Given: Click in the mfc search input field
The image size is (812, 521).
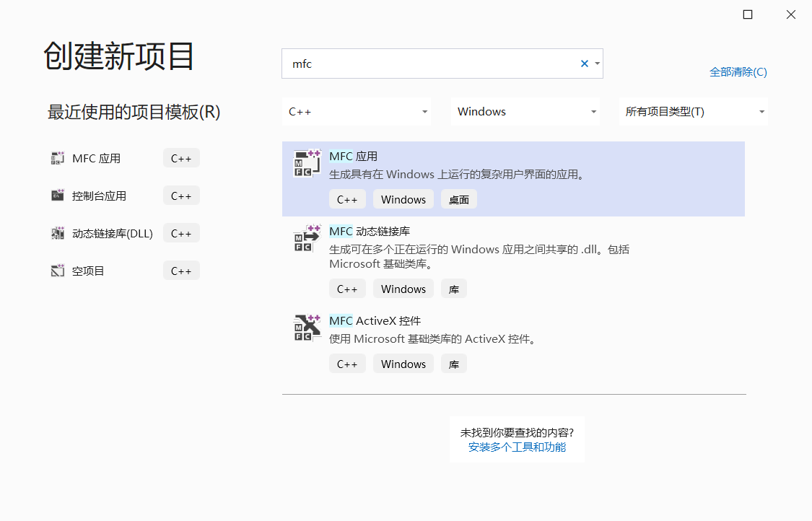Looking at the screenshot, I should point(426,64).
